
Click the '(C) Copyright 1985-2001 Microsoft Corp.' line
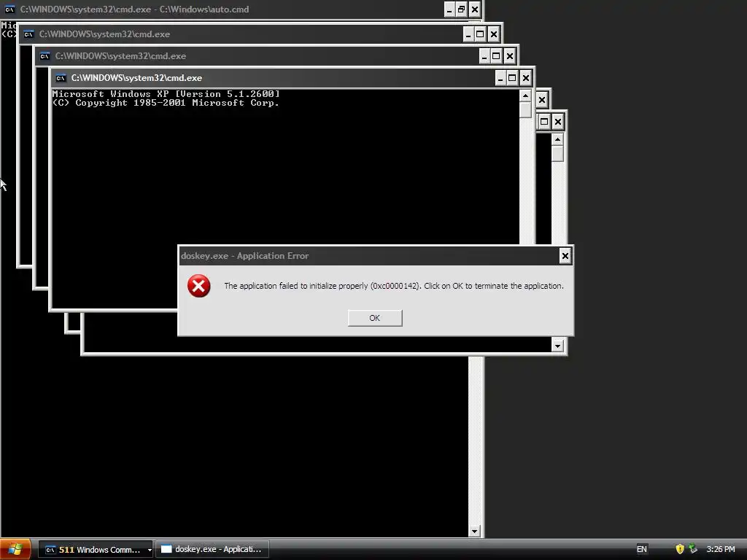166,103
